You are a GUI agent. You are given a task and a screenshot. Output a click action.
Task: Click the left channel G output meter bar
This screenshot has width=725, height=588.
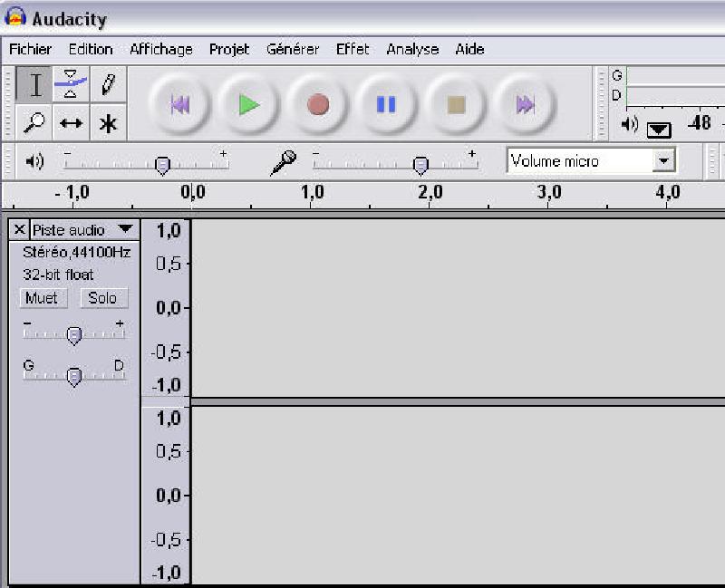click(675, 76)
